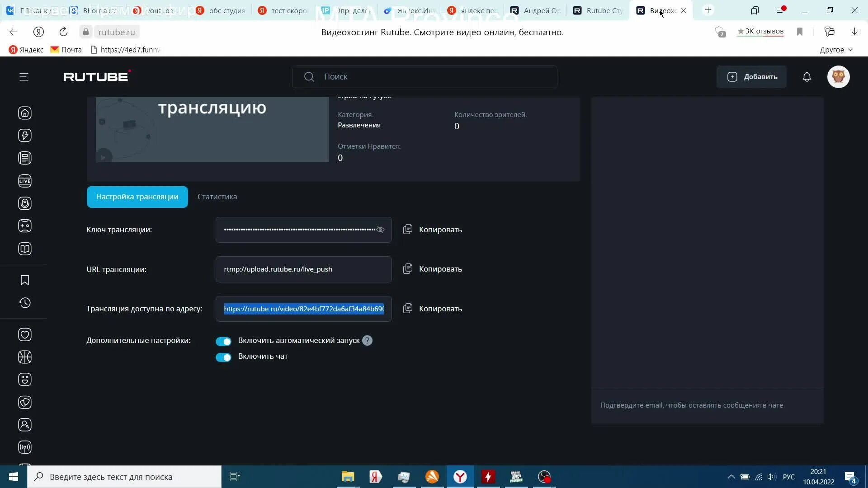Image resolution: width=868 pixels, height=488 pixels.
Task: Reveal the hidden stream key with eye icon
Action: [380, 230]
